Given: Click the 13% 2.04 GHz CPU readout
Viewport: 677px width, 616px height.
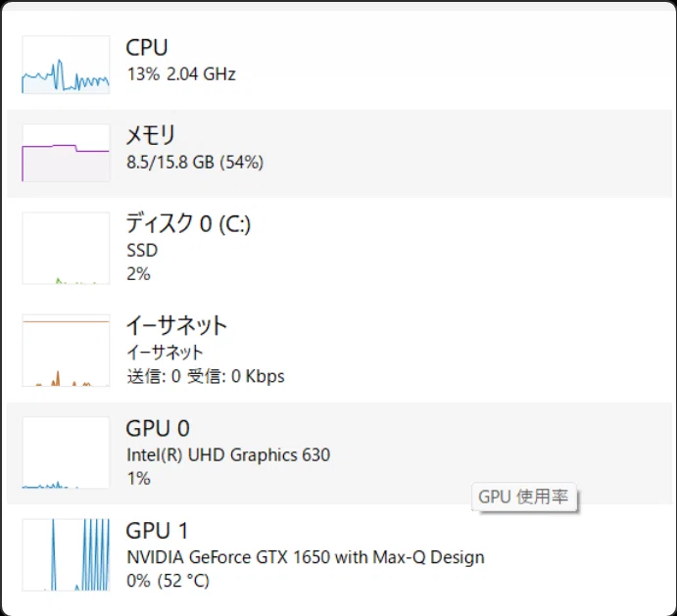Looking at the screenshot, I should [x=181, y=74].
